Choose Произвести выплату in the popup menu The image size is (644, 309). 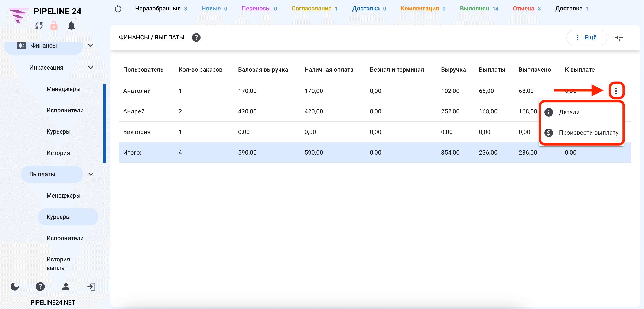582,133
